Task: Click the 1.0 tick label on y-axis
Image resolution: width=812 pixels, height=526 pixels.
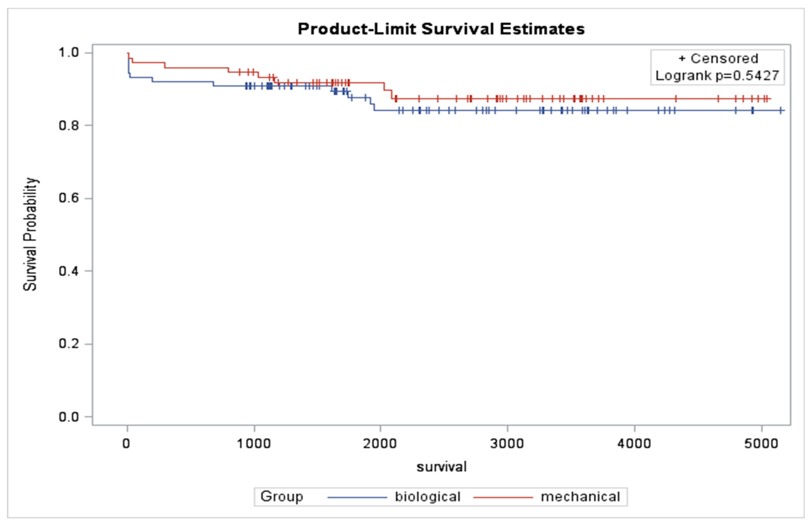Action: pyautogui.click(x=69, y=52)
